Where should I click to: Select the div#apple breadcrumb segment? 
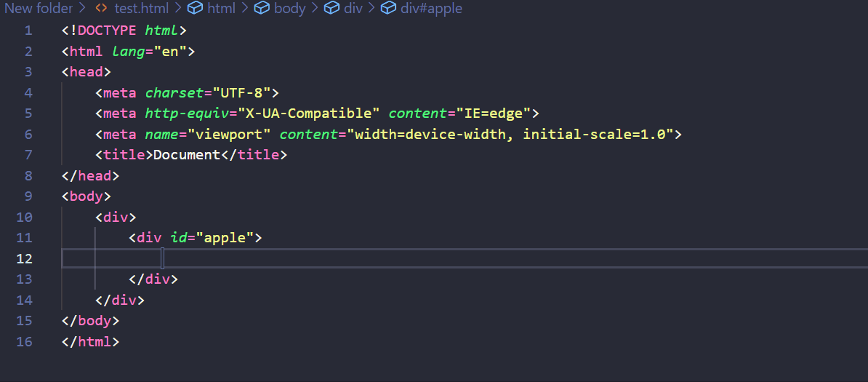click(432, 8)
